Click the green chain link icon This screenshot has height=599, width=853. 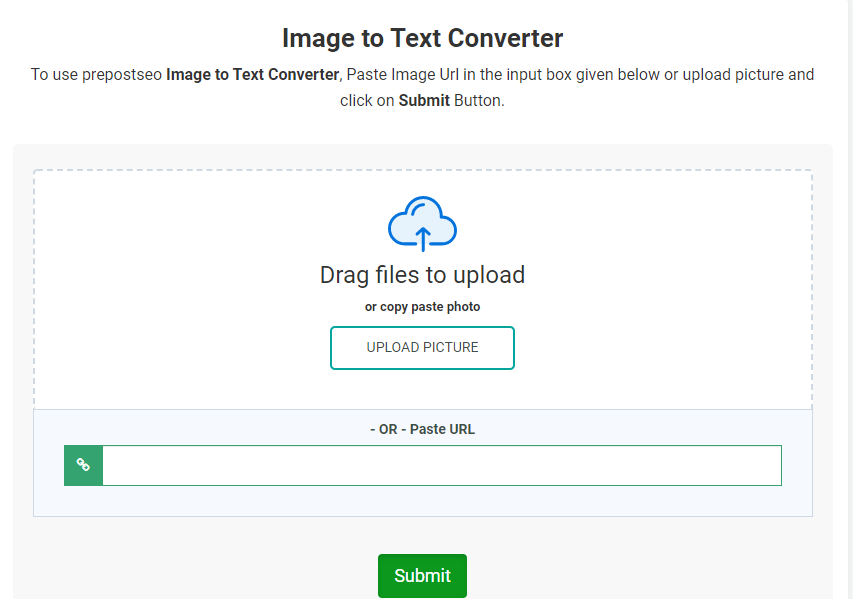click(84, 465)
